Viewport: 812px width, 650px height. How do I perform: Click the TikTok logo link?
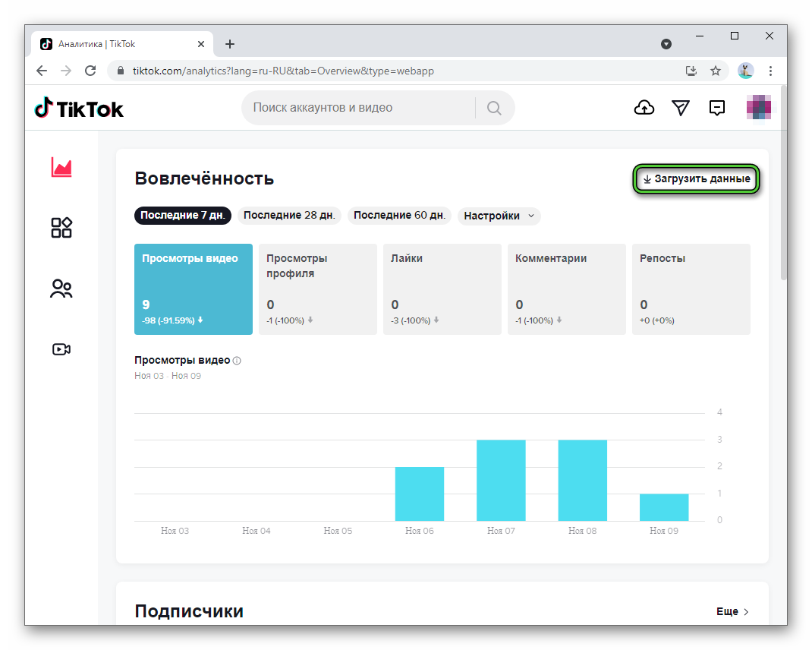click(x=79, y=109)
